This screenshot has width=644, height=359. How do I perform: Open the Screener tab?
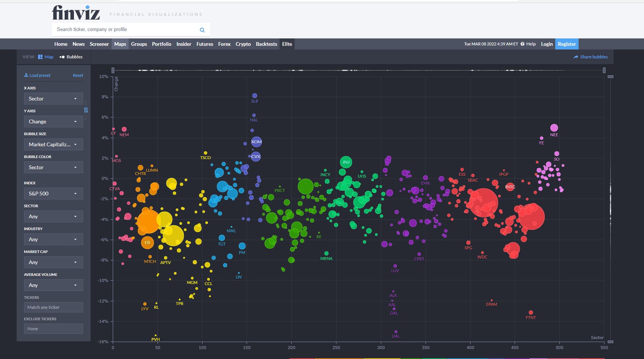(99, 44)
